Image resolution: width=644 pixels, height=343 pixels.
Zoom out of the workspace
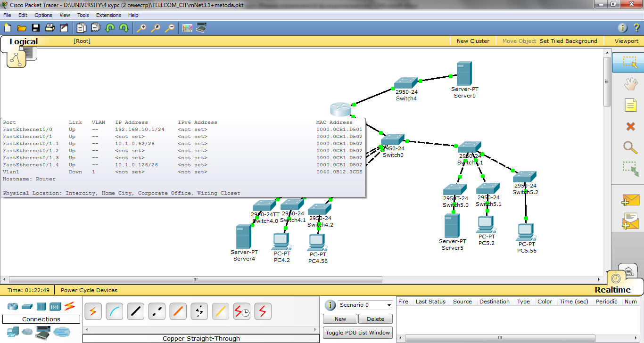(170, 28)
